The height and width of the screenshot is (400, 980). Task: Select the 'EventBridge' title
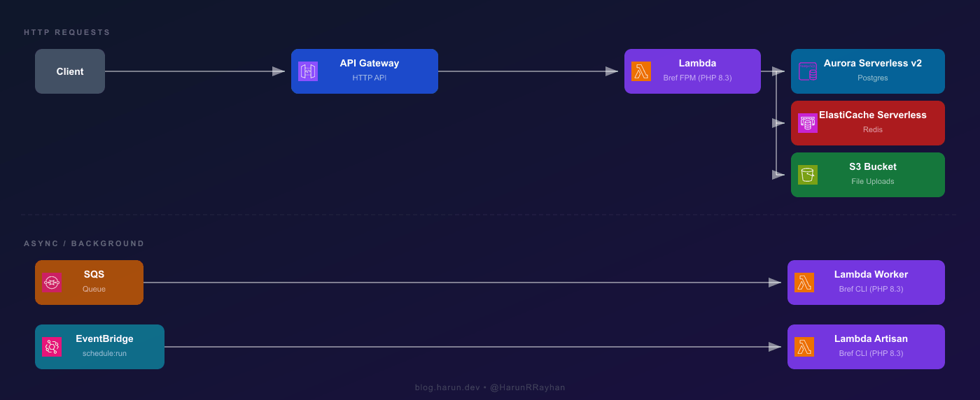click(x=104, y=338)
